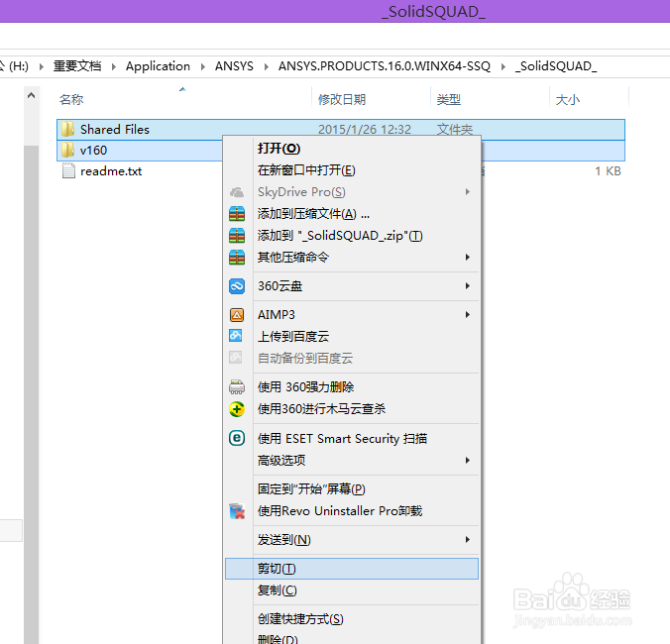Select 剪切(T) to cut the folders

click(x=351, y=569)
